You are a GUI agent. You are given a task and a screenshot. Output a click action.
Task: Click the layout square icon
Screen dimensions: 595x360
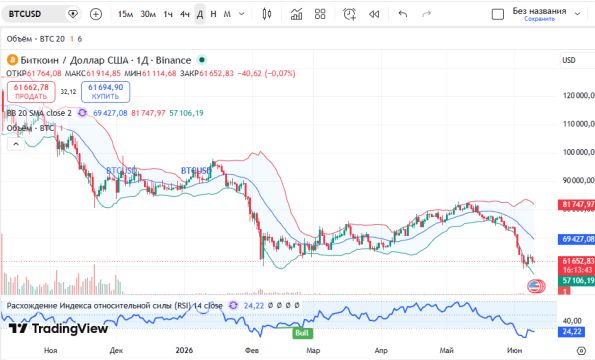click(497, 14)
